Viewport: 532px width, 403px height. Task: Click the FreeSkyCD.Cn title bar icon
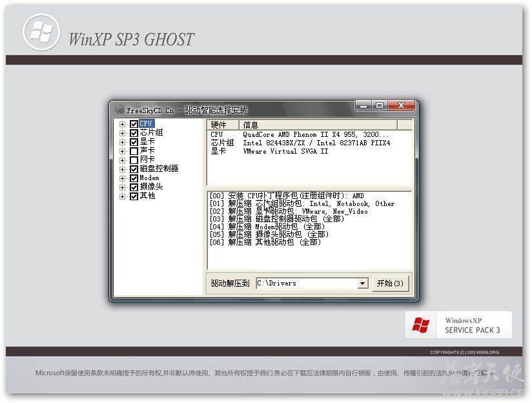coord(119,109)
